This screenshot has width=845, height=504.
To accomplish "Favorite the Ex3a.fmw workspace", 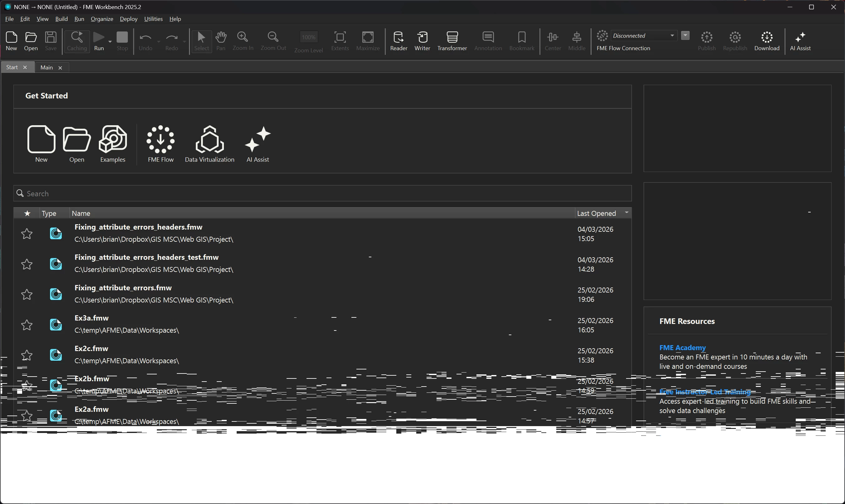I will [x=27, y=325].
